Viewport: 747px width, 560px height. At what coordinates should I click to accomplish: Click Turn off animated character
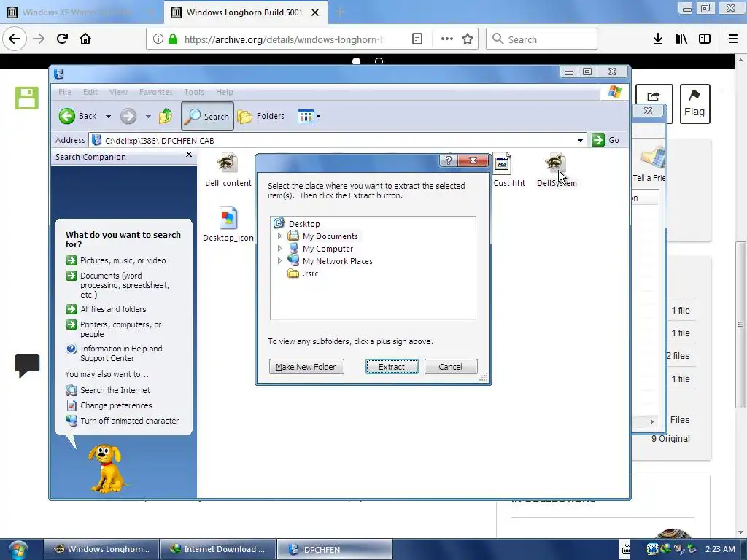130,421
